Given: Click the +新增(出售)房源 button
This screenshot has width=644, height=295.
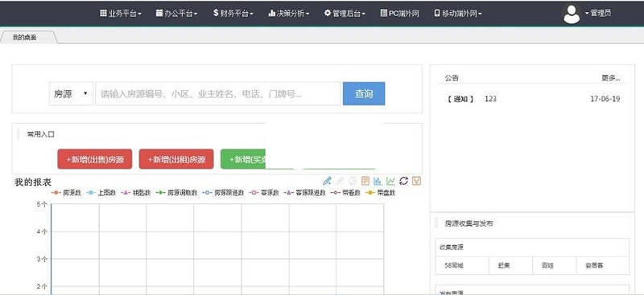Looking at the screenshot, I should [x=94, y=159].
